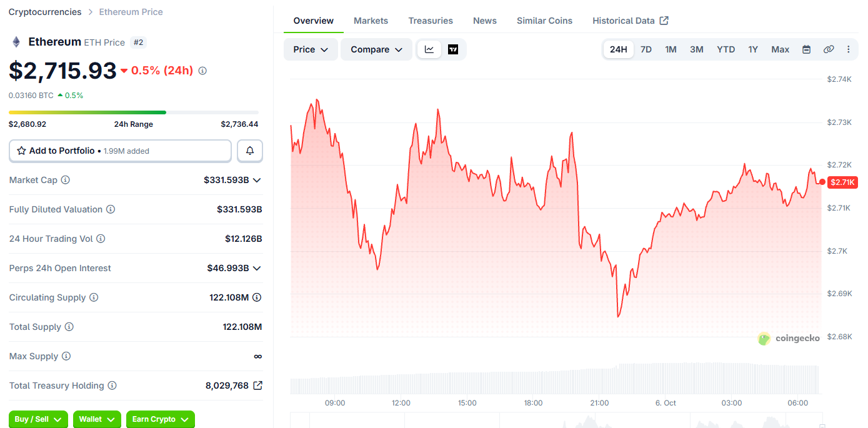Click the 24h Range progress bar
This screenshot has height=428, width=868.
tap(134, 112)
